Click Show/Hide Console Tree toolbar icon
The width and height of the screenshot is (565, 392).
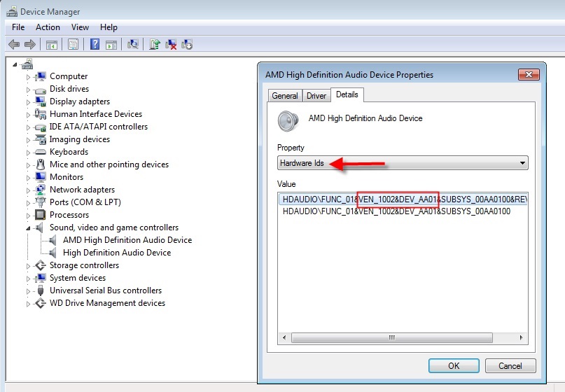(x=52, y=45)
